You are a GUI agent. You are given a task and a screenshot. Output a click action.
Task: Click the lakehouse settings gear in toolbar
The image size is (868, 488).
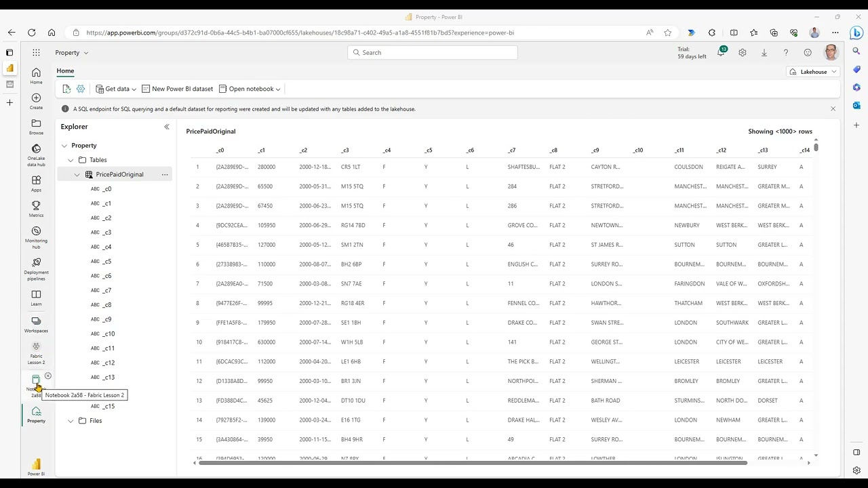[x=81, y=89]
